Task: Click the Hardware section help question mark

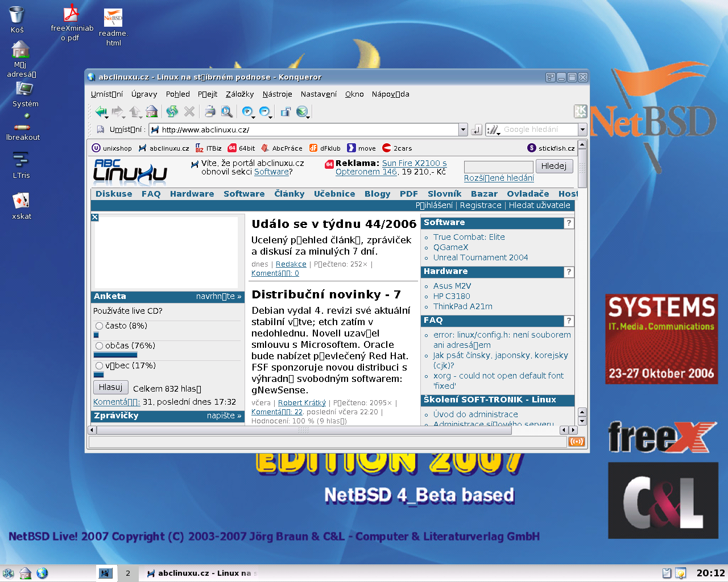Action: pyautogui.click(x=568, y=272)
